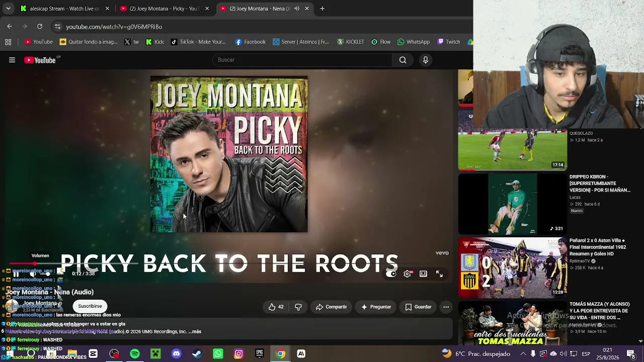This screenshot has width=644, height=362.
Task: Open the KICKLET bookmark
Action: point(351,42)
